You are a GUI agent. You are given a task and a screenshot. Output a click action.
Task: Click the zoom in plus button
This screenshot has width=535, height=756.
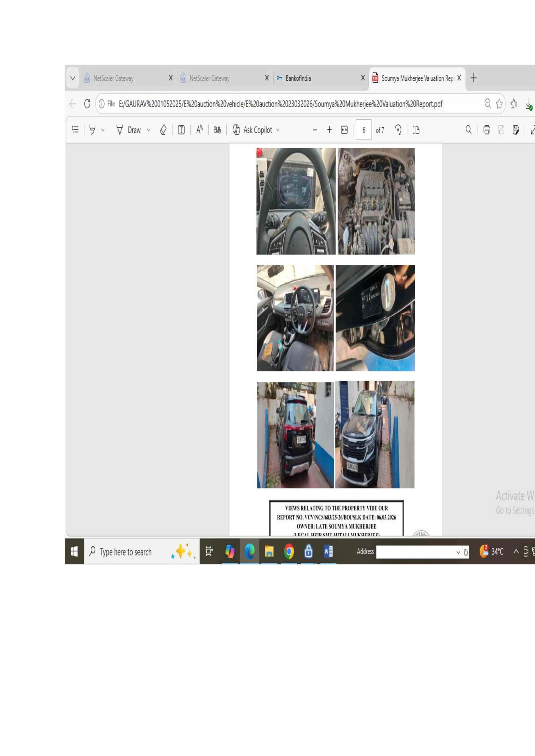[329, 130]
